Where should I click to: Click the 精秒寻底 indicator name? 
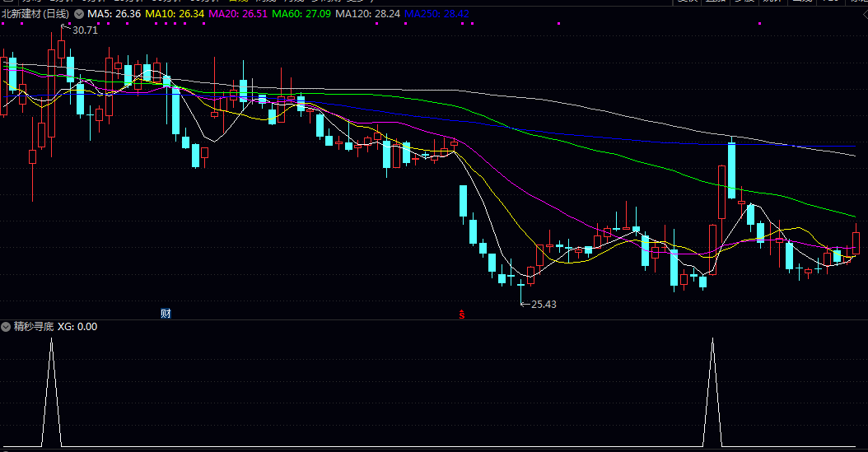[x=34, y=326]
